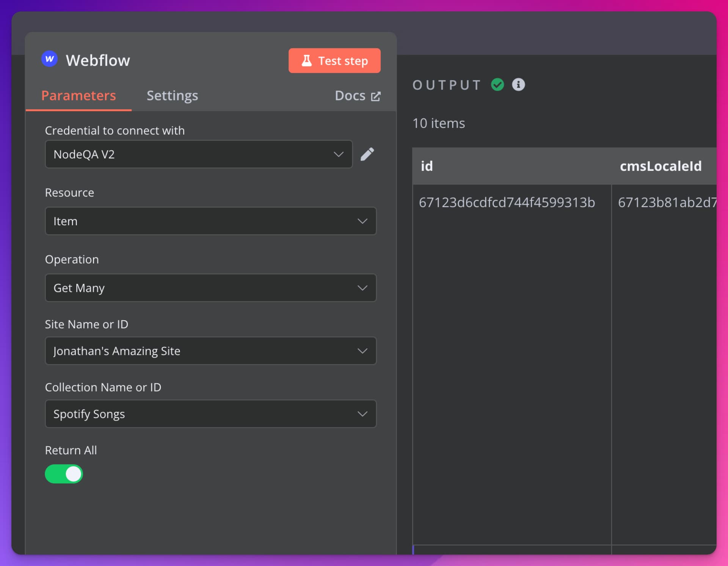Click the Test step button
Viewport: 728px width, 566px height.
point(334,60)
